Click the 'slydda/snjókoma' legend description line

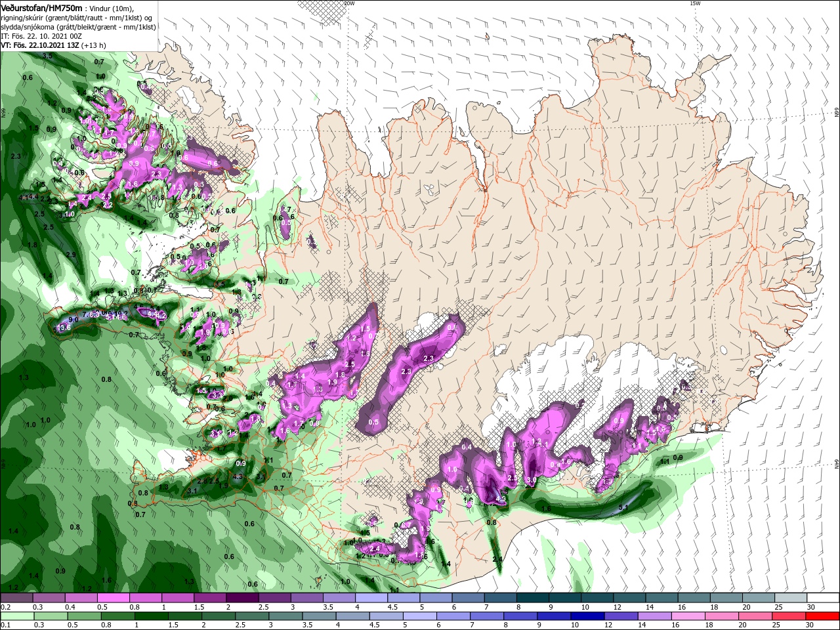(x=78, y=27)
